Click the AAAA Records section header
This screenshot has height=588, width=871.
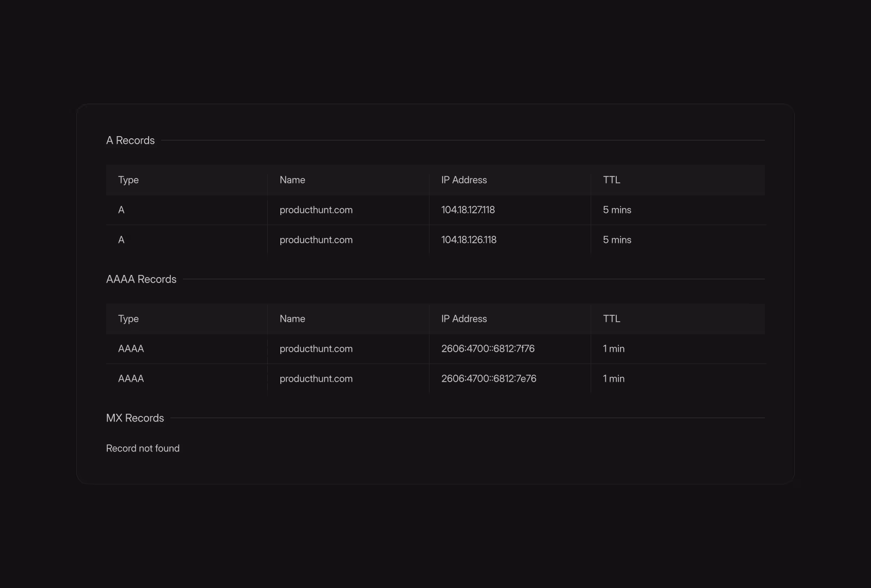point(141,279)
